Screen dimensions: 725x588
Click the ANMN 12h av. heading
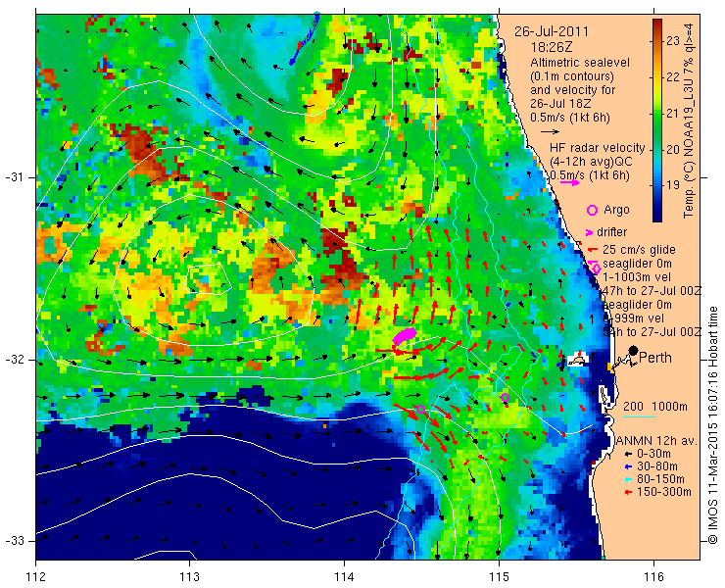(655, 441)
